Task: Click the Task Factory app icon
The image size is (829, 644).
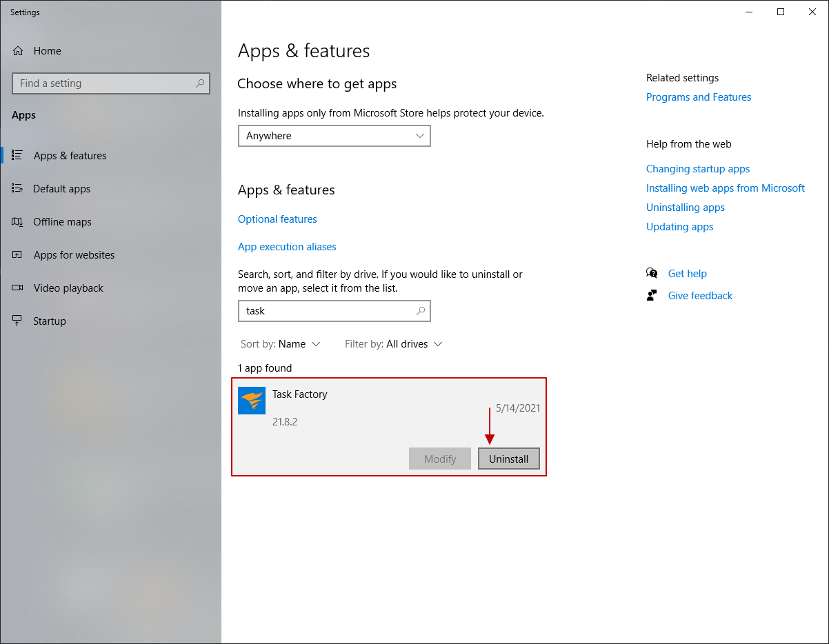Action: point(252,401)
